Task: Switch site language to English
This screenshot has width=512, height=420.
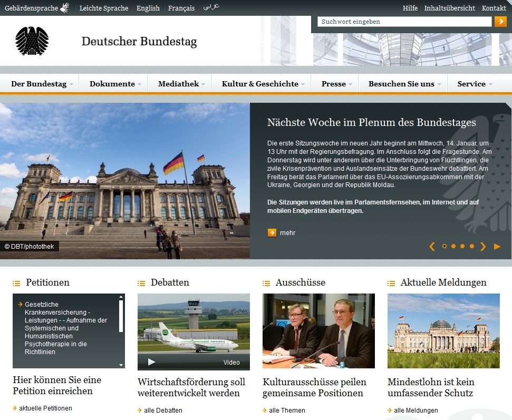Action: [x=148, y=8]
